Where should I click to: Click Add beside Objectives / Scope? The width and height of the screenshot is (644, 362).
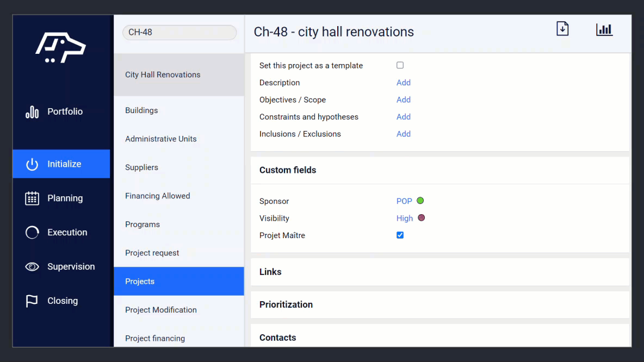[403, 99]
